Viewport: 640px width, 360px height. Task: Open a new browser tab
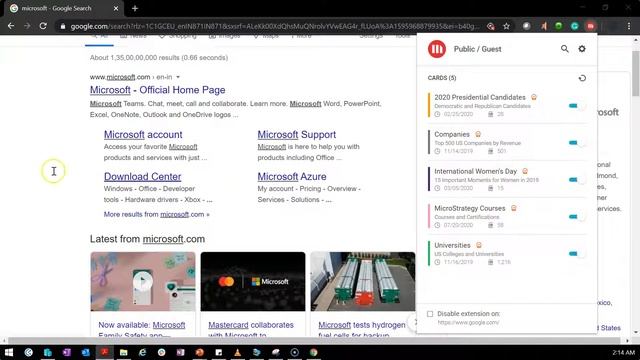(135, 8)
